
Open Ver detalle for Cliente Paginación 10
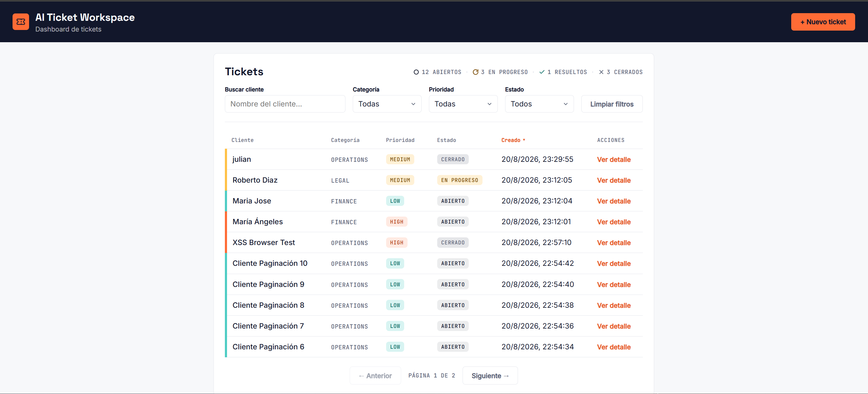[614, 264]
